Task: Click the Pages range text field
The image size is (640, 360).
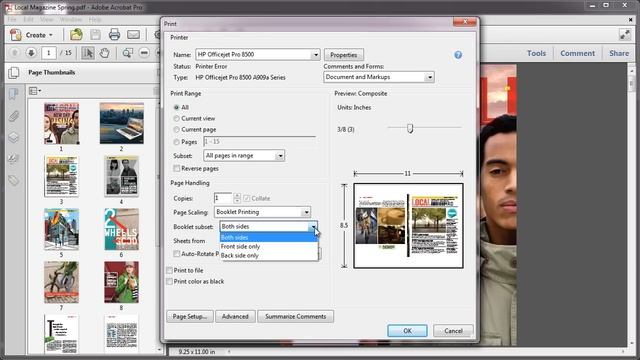Action: point(259,142)
